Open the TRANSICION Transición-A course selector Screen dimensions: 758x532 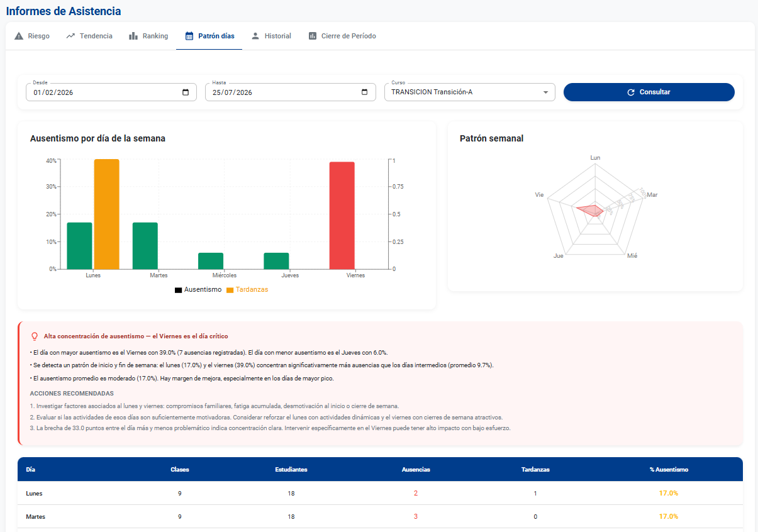[470, 92]
